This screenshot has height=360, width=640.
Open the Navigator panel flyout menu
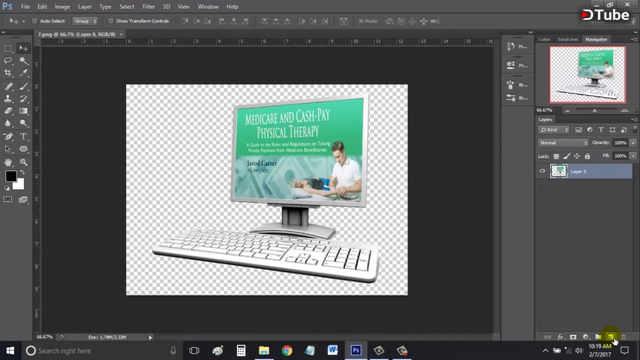pos(634,39)
